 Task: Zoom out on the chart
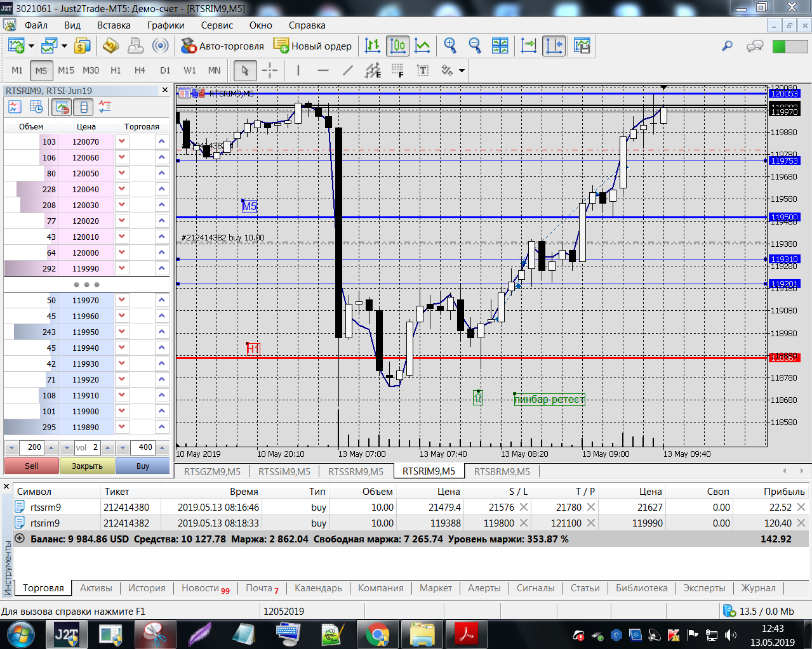pos(475,46)
